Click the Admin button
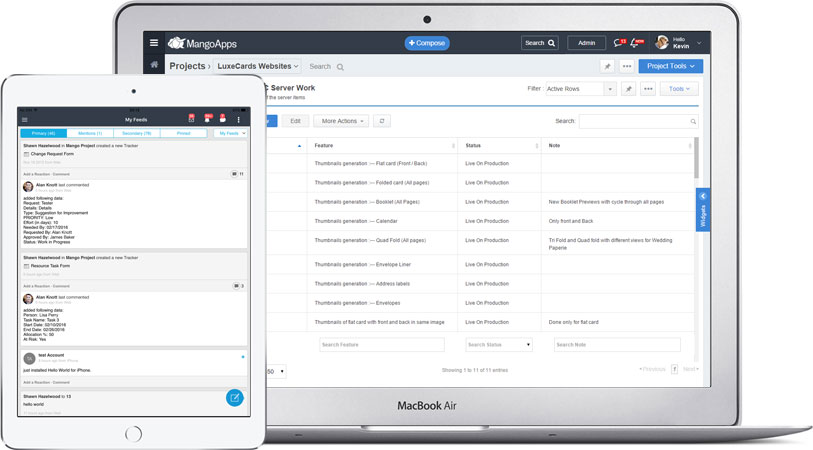 586,43
